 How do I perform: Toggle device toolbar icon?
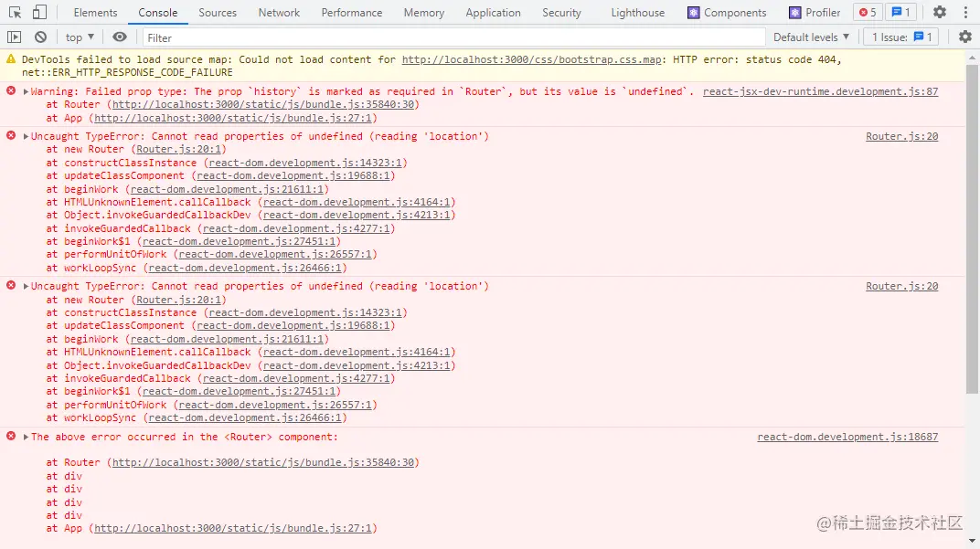tap(39, 13)
